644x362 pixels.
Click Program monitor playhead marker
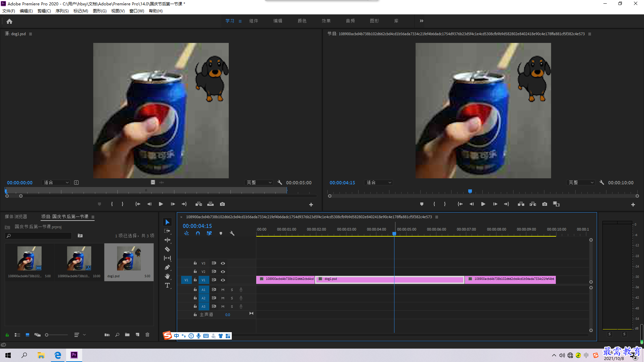(x=470, y=191)
